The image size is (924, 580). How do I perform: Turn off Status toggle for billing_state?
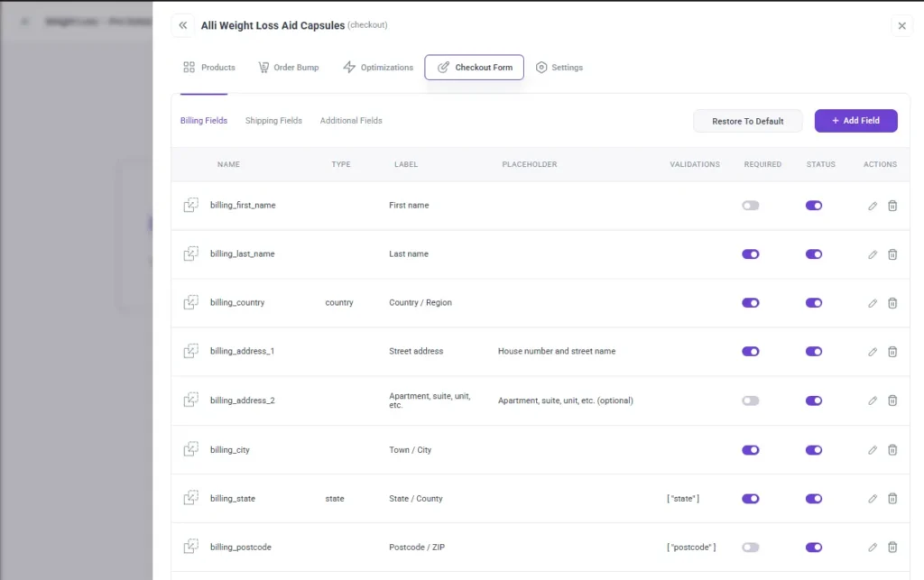tap(814, 498)
